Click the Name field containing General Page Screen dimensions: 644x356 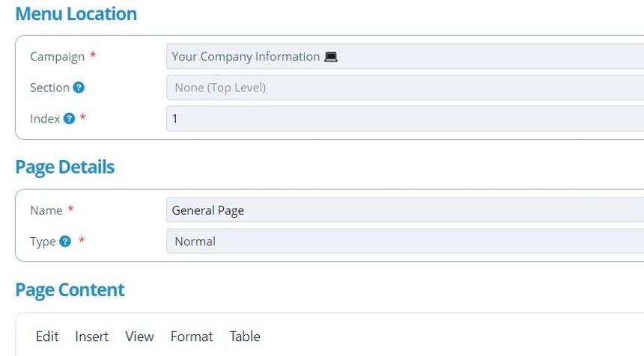[404, 210]
